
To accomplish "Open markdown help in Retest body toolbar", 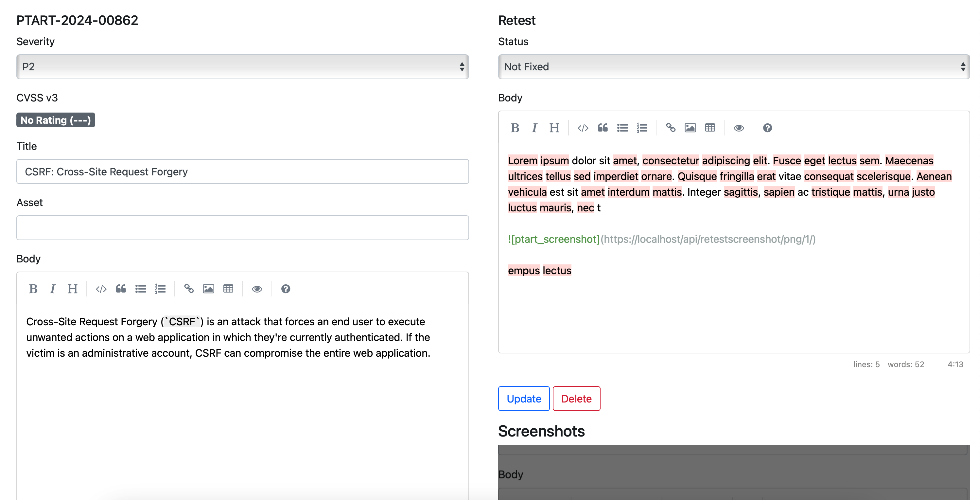I will pos(767,128).
